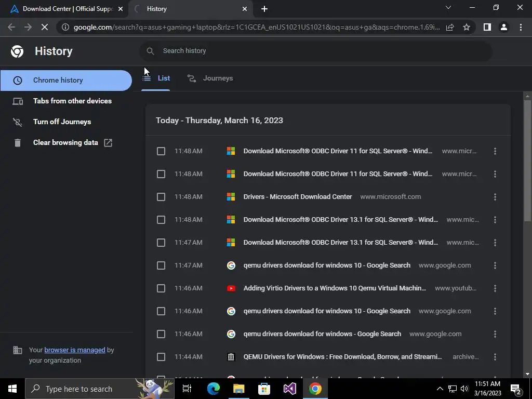Open actions menu for QEMU Drivers archive entry
Screen dimensions: 532x399
(x=495, y=357)
